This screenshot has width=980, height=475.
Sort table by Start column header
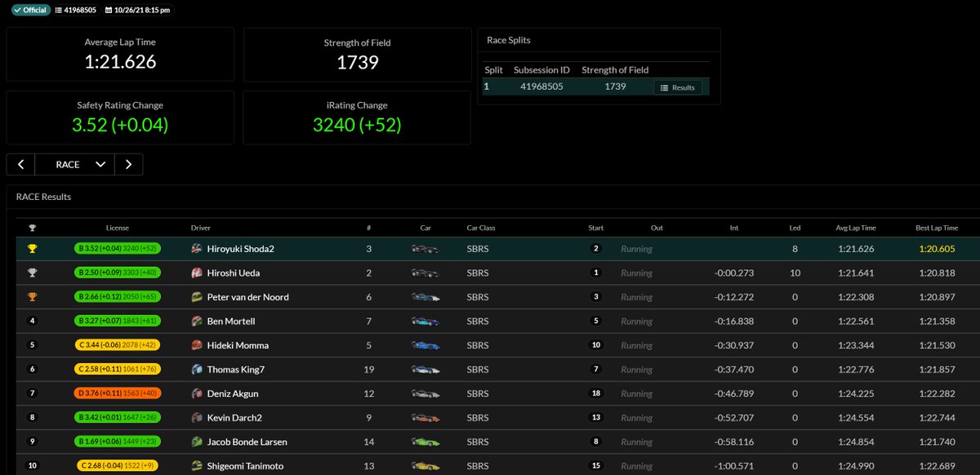tap(596, 229)
